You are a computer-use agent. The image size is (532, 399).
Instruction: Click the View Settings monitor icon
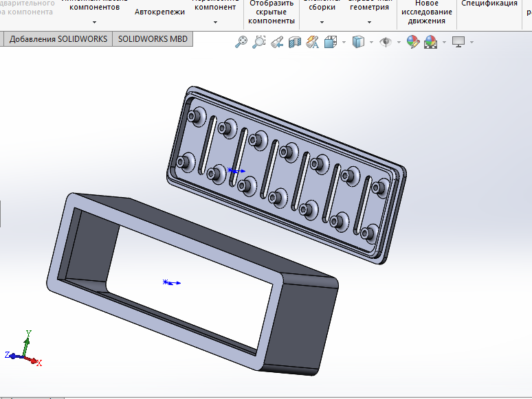coord(458,43)
